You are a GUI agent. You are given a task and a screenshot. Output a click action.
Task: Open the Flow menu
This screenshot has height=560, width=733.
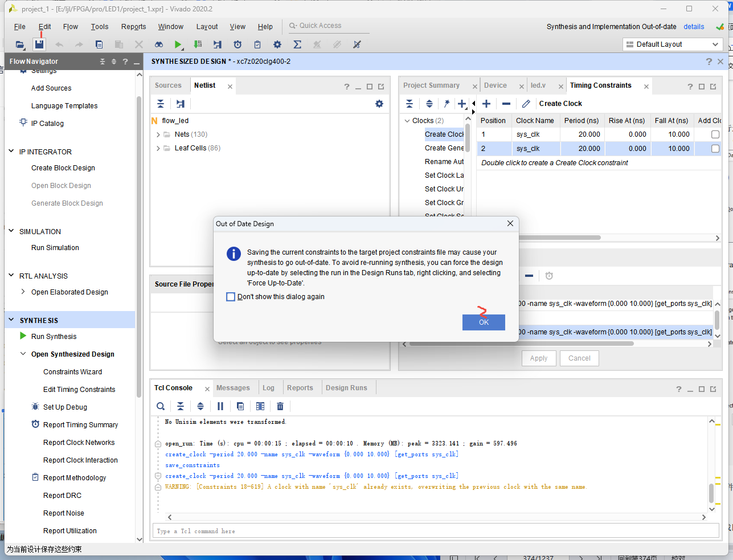point(71,27)
